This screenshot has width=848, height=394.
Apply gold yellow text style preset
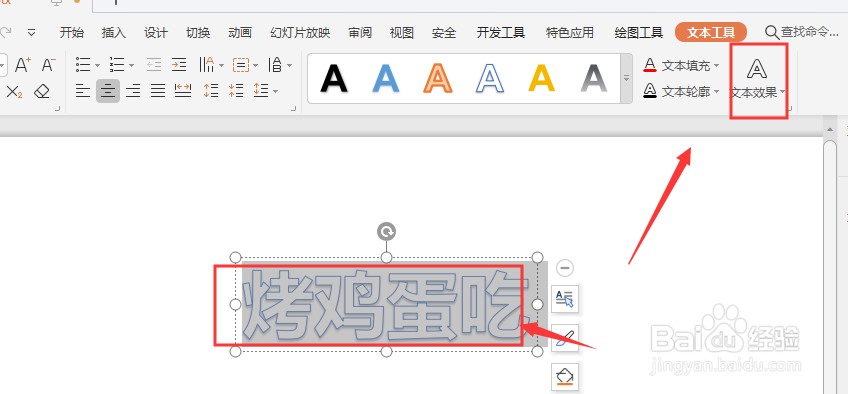pos(541,79)
